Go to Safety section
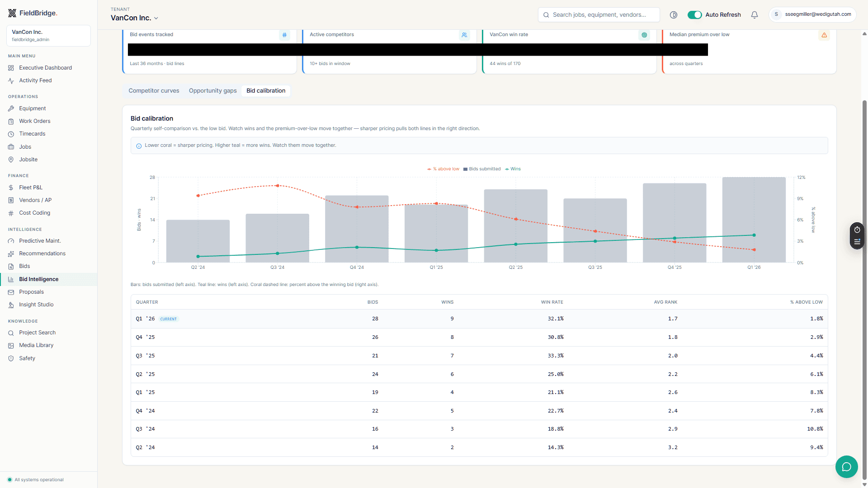This screenshot has width=868, height=488. click(27, 358)
